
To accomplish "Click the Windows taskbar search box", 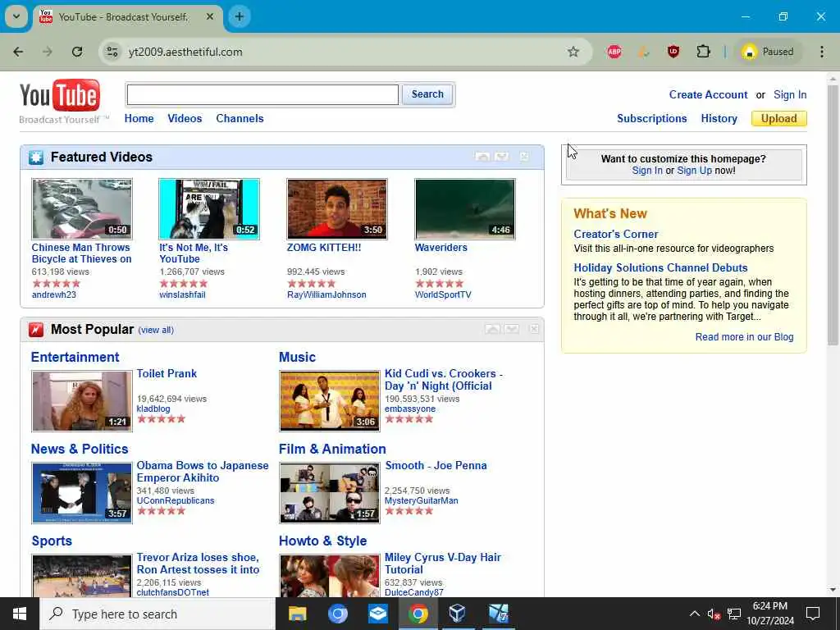I will (x=157, y=614).
